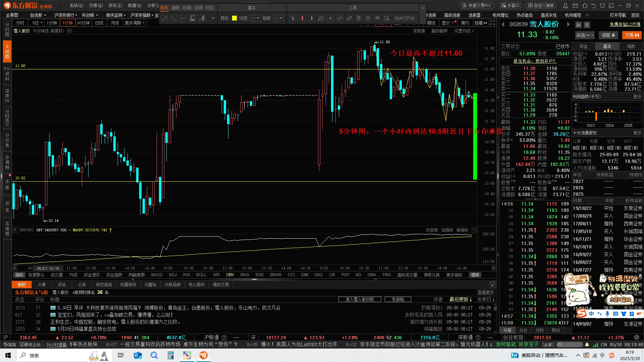Expand 更多周期 dropdown
The image size is (644, 362).
point(135,23)
